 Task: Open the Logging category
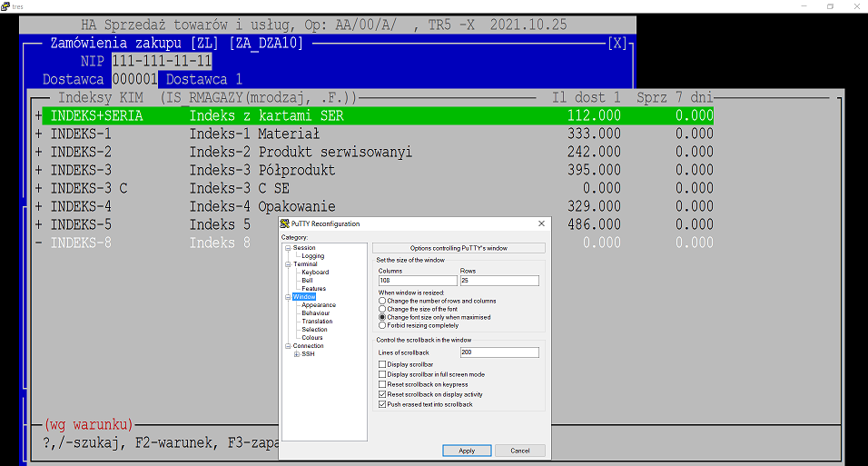pyautogui.click(x=312, y=256)
